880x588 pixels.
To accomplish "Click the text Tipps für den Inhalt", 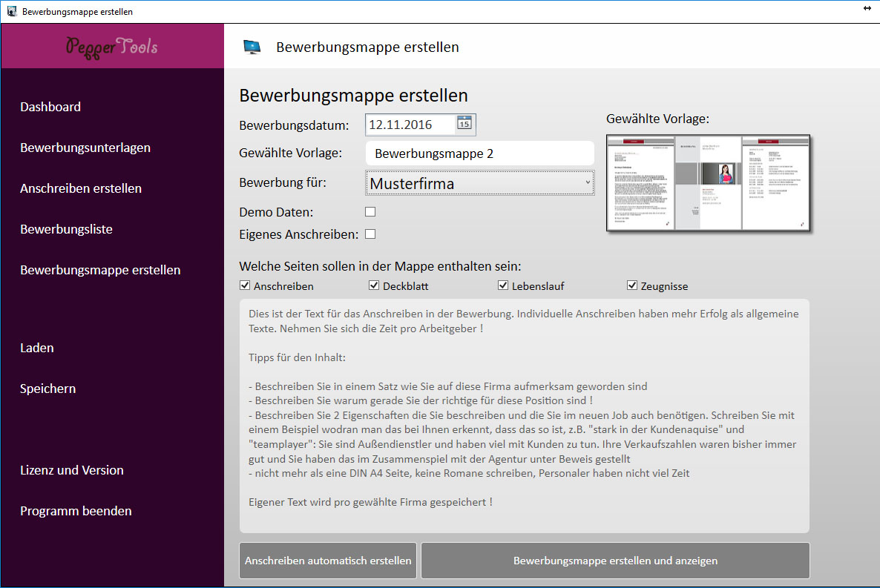I will tap(297, 357).
